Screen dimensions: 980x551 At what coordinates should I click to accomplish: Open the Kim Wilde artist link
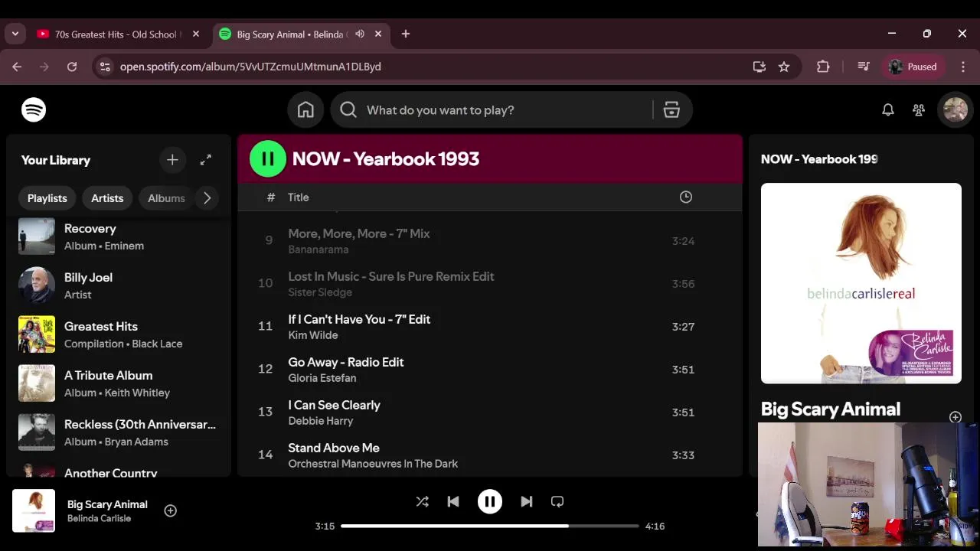tap(313, 335)
